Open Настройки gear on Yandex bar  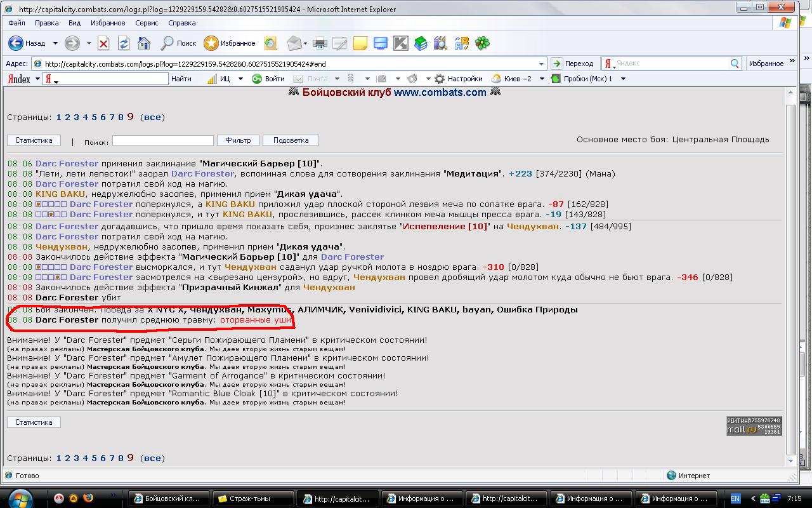click(x=459, y=79)
